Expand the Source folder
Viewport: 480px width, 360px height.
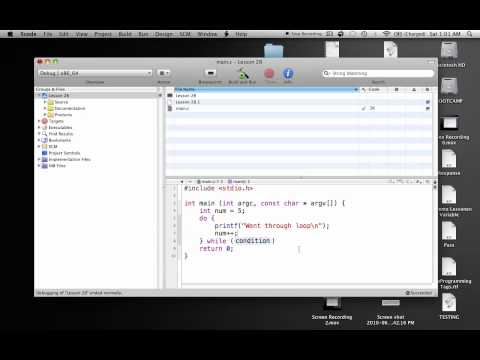point(45,102)
